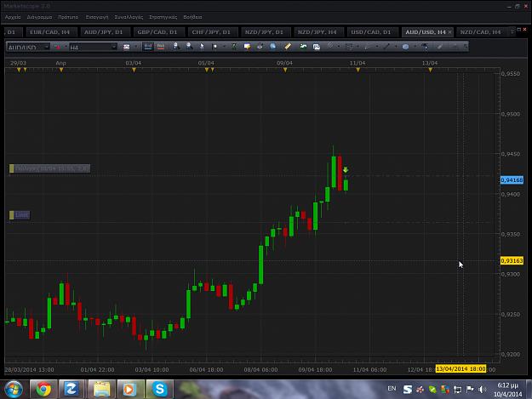This screenshot has width=532, height=399.
Task: Select the Fibonacci levels tool icon
Action: 348,47
